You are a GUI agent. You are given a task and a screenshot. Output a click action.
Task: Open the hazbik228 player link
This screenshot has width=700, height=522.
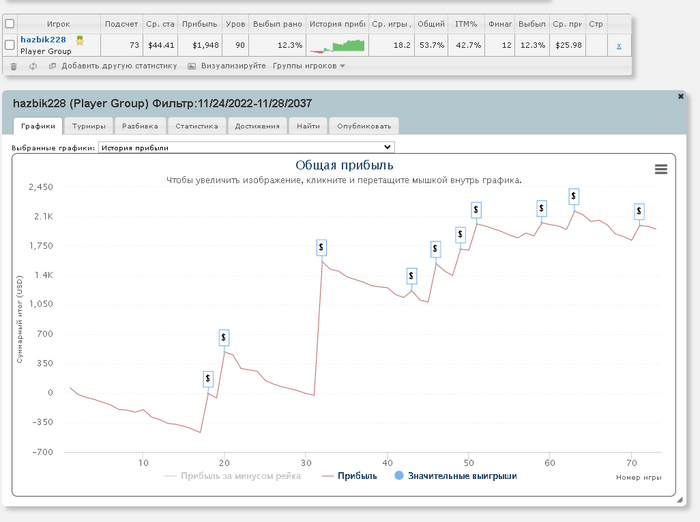(x=43, y=40)
